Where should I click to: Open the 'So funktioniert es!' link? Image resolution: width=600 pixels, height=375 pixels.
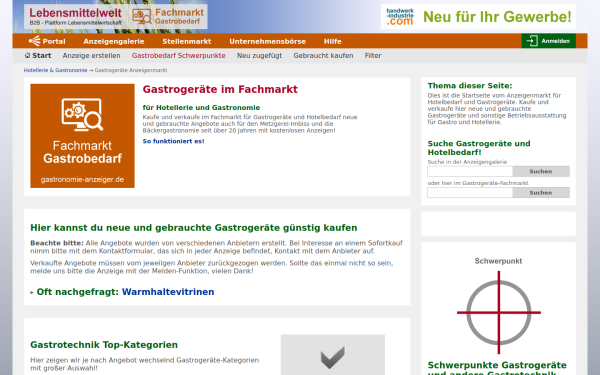click(173, 141)
